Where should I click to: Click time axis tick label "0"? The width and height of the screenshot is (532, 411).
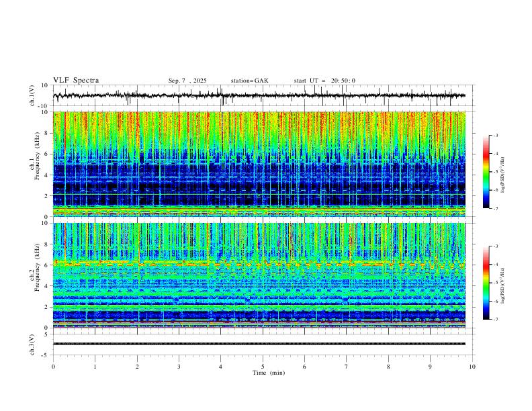pos(53,367)
